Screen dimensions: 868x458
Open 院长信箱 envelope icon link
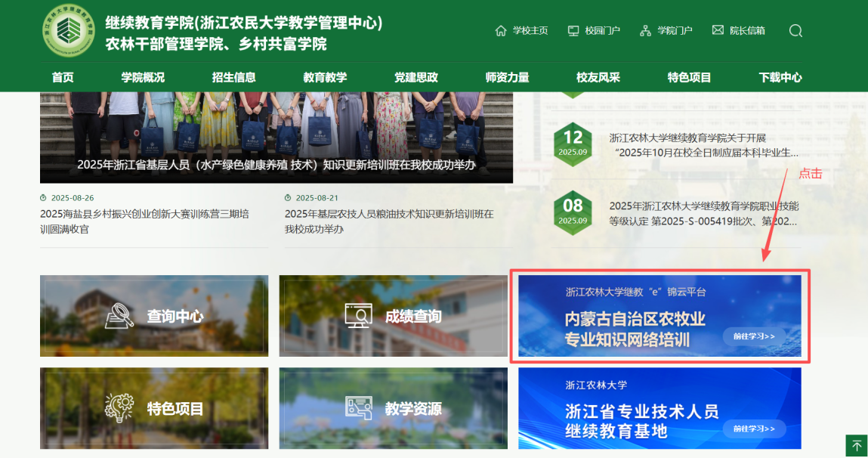coord(738,31)
